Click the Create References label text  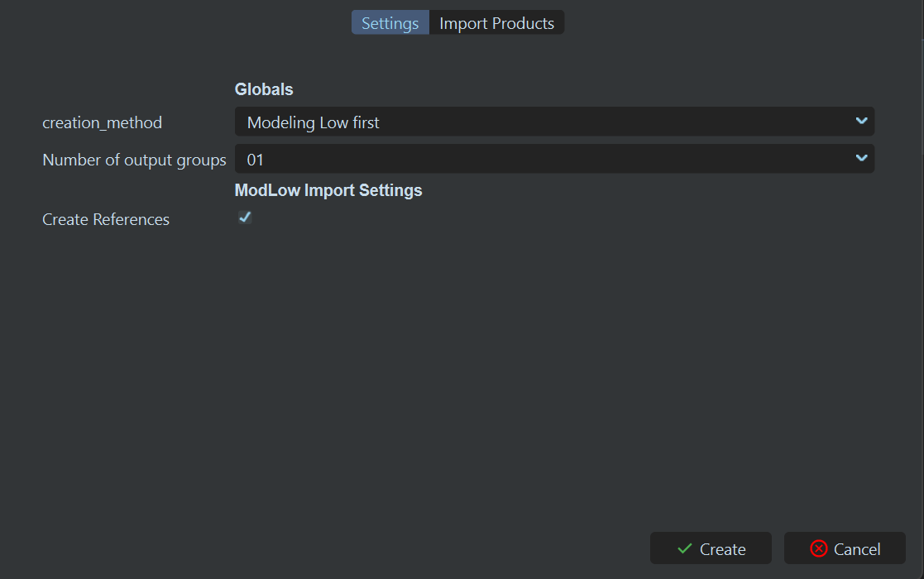coord(106,220)
